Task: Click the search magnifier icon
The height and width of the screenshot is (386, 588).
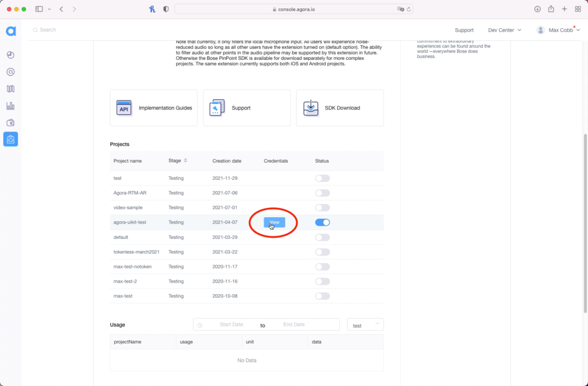Action: tap(35, 30)
